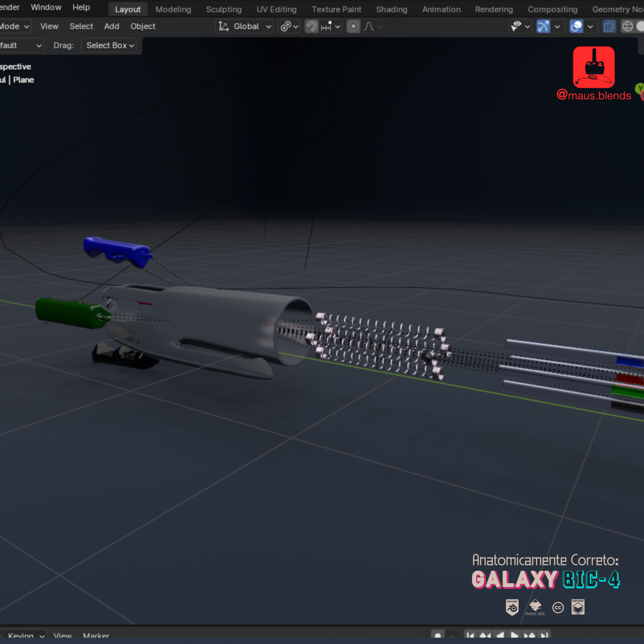Open proportional editing falloff curve menu
Viewport: 644px width, 644px height.
(x=373, y=26)
